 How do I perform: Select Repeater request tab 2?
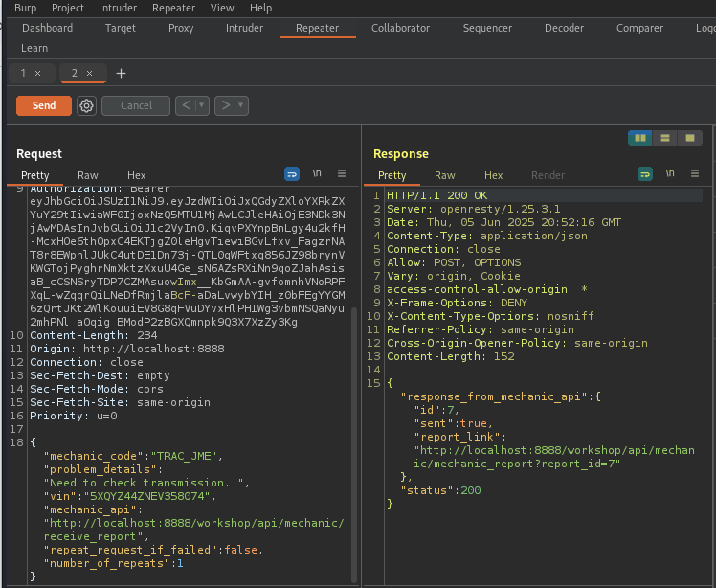point(75,73)
